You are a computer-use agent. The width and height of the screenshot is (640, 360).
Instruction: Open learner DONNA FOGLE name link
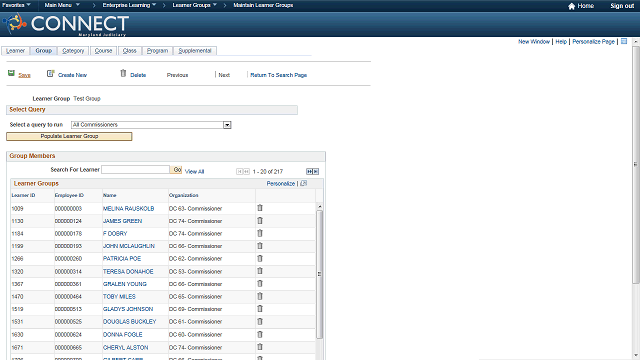tap(122, 335)
